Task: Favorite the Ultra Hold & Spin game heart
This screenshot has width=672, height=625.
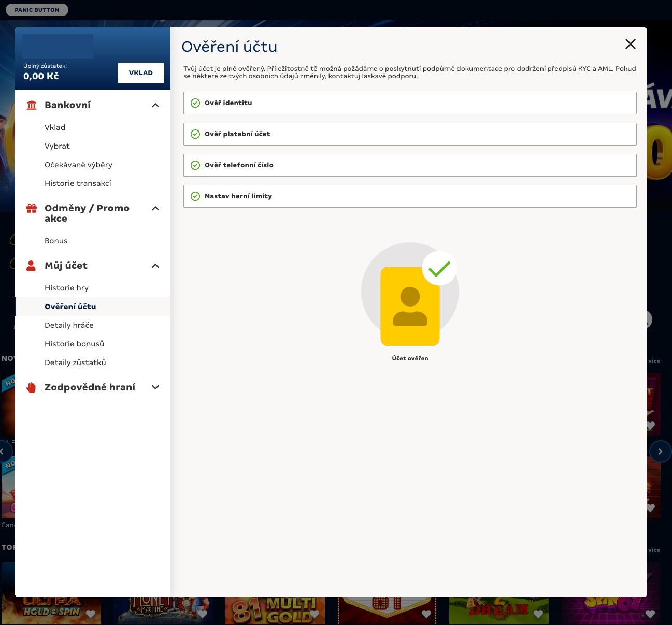Action: click(91, 614)
